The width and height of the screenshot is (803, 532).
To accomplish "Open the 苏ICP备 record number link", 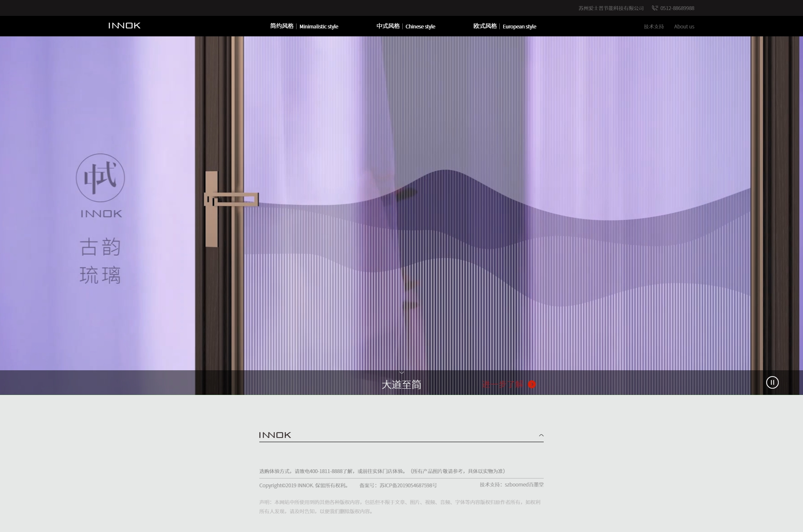I will click(408, 485).
